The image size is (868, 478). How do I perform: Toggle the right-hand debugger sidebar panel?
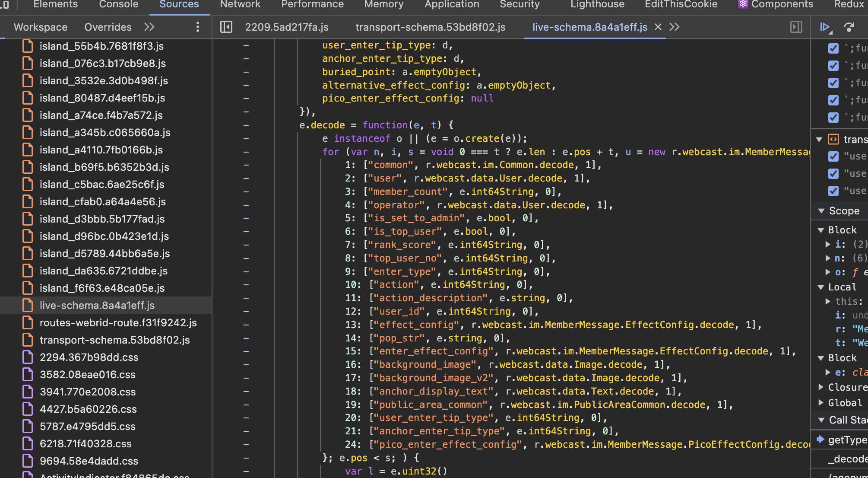click(796, 27)
